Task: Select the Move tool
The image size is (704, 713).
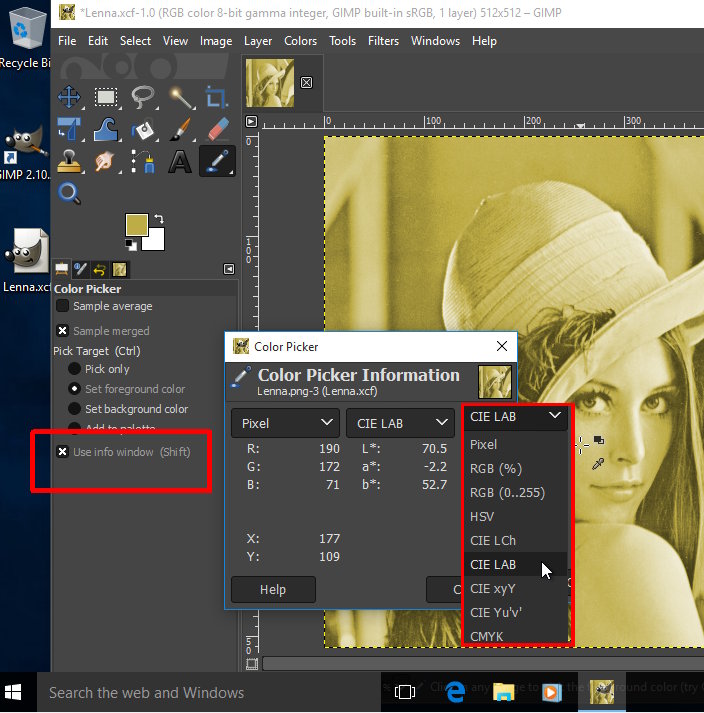Action: coord(69,97)
